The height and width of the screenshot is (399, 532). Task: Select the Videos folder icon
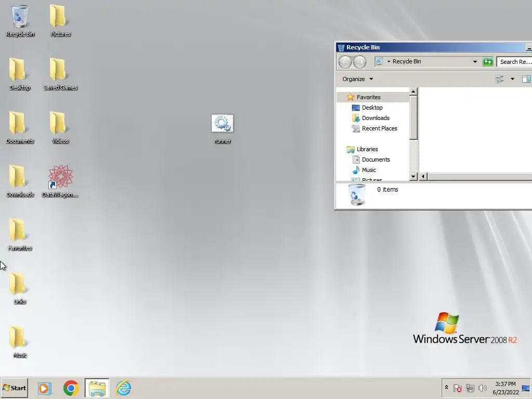pyautogui.click(x=60, y=128)
